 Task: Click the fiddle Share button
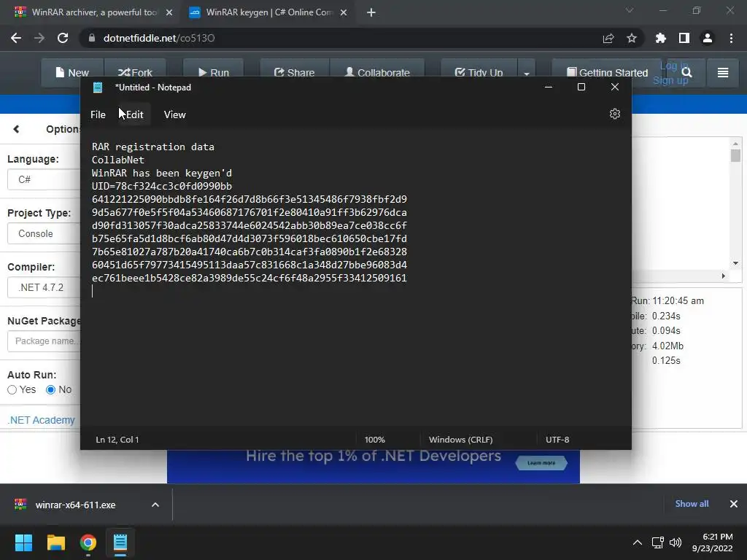click(295, 73)
